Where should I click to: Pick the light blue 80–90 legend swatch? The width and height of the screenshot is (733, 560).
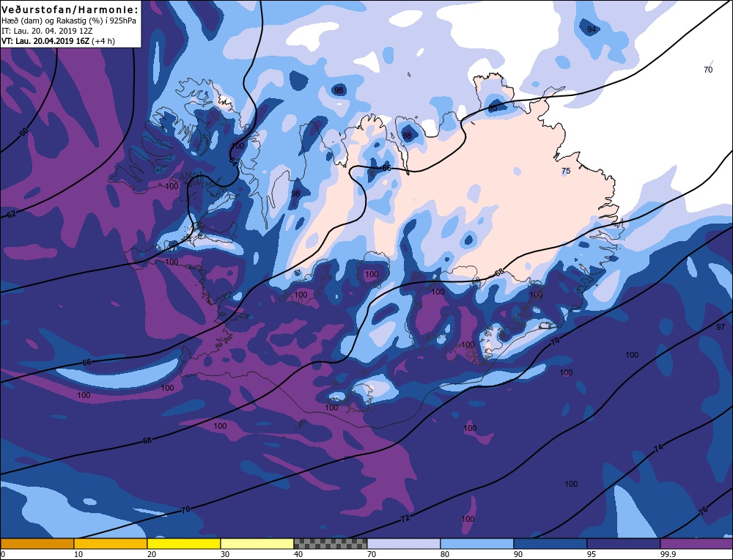(477, 543)
